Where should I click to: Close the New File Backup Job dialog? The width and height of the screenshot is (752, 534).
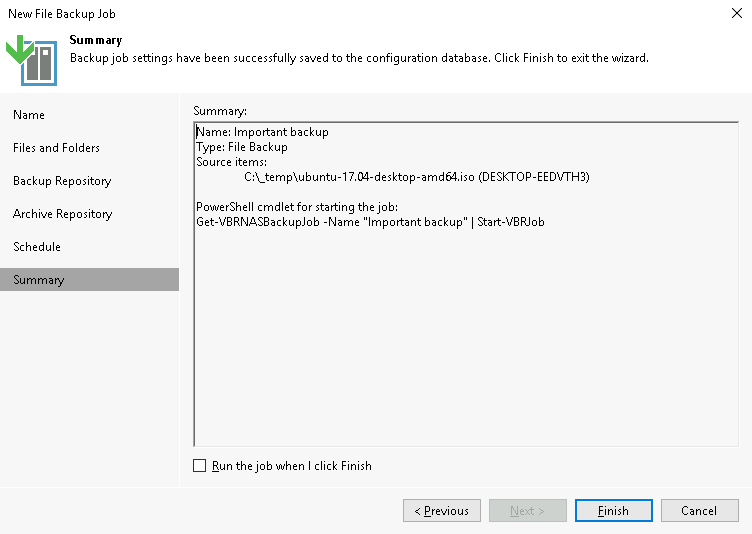pyautogui.click(x=737, y=13)
